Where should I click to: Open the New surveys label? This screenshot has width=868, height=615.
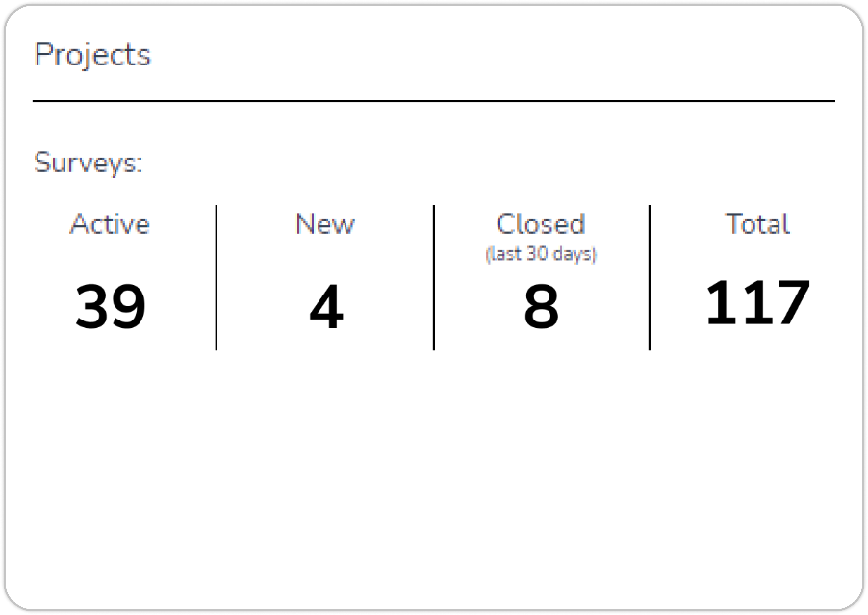325,224
